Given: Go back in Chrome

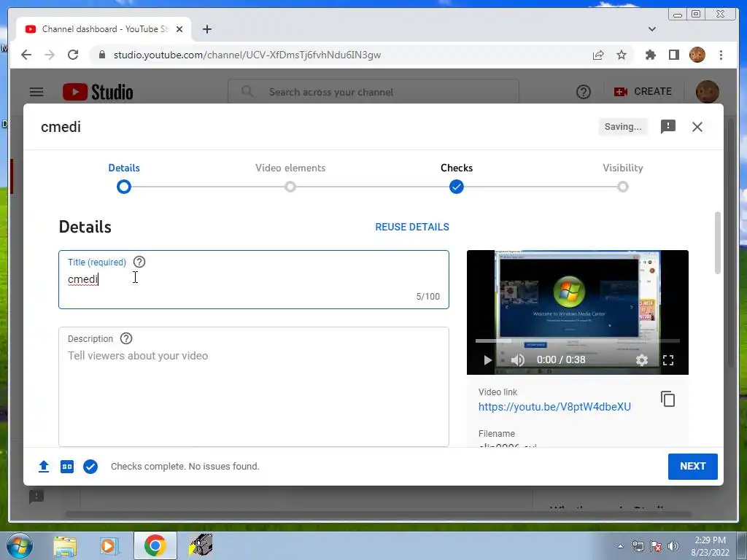Looking at the screenshot, I should [x=26, y=55].
